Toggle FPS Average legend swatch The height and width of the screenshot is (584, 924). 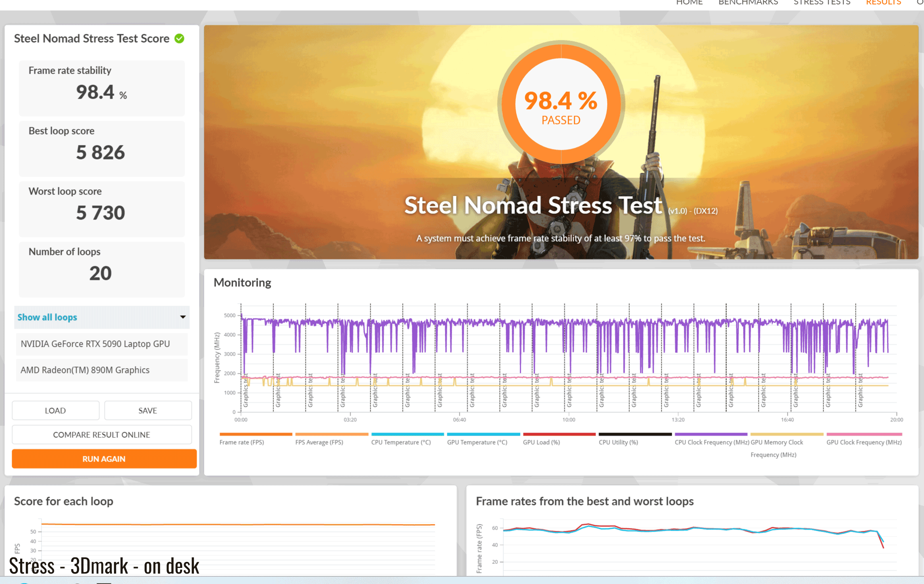point(331,434)
